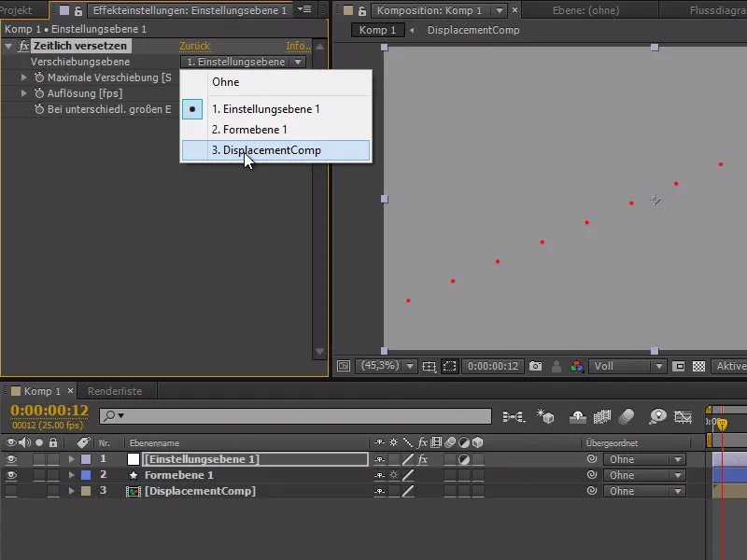Toggle adjustment layer switch on Einstellungsebene 1

pyautogui.click(x=463, y=459)
